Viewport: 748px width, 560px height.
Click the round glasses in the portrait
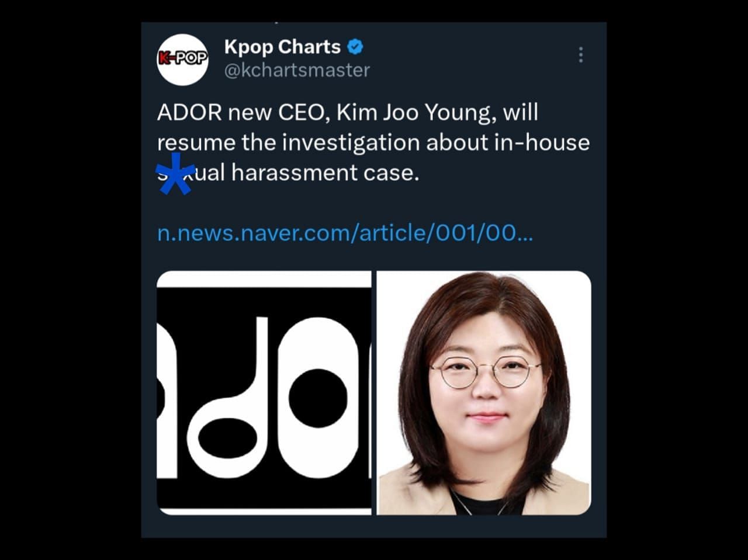point(485,370)
